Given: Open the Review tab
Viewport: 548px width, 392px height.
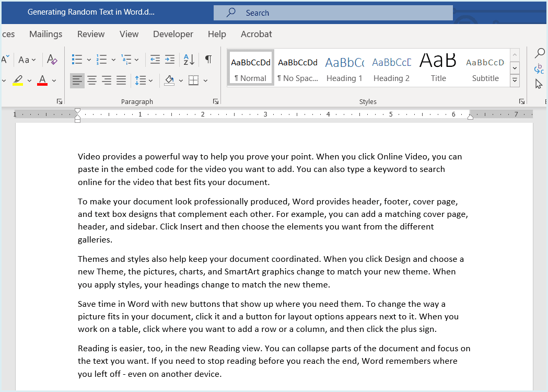Looking at the screenshot, I should pos(91,34).
